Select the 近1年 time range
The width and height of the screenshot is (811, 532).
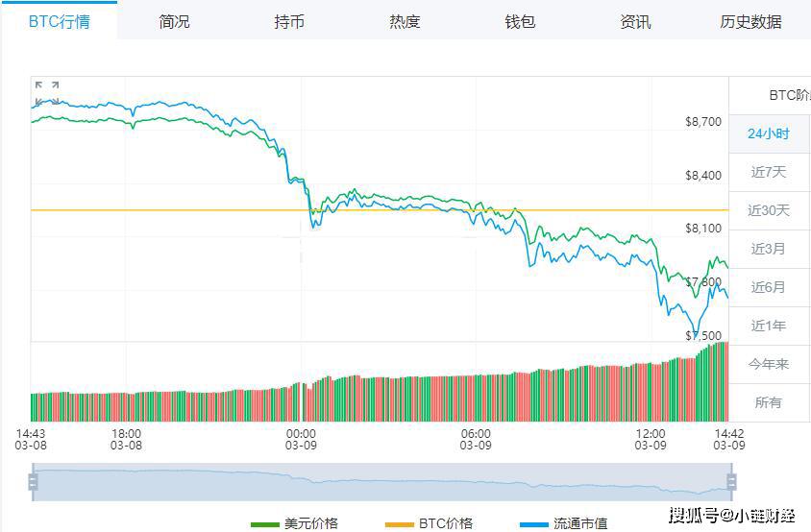point(769,326)
